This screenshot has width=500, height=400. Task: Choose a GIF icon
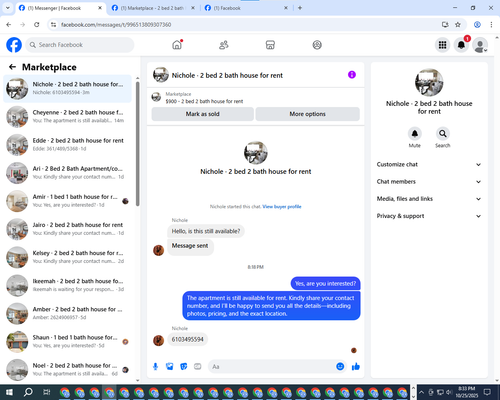198,367
